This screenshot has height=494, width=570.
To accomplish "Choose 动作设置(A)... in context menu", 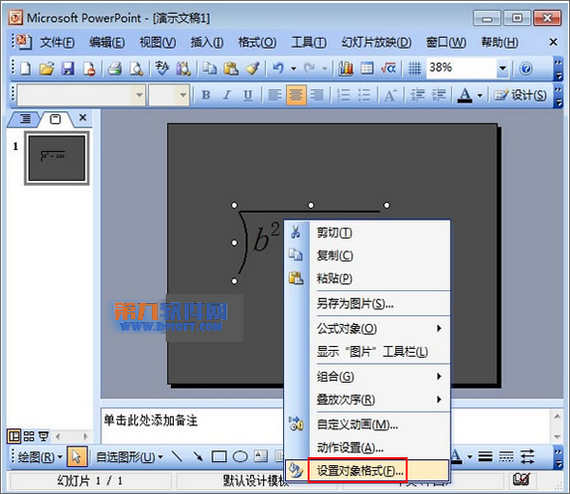I will point(368,447).
